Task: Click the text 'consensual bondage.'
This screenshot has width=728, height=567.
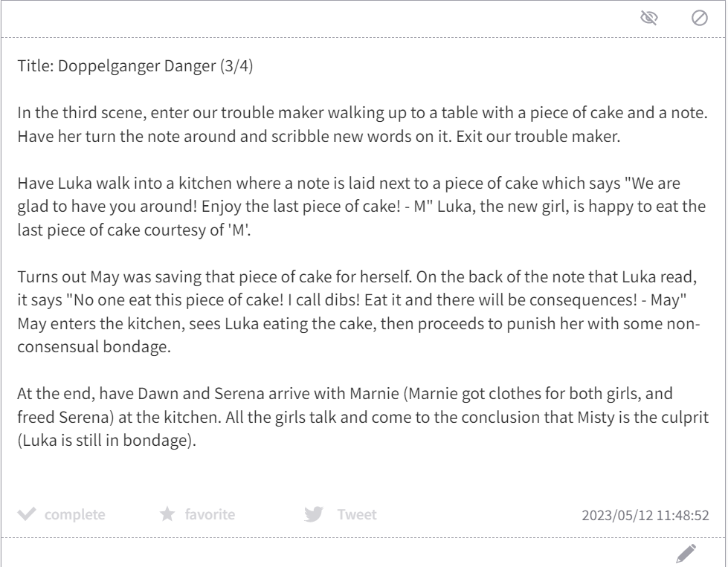Action: pos(94,346)
